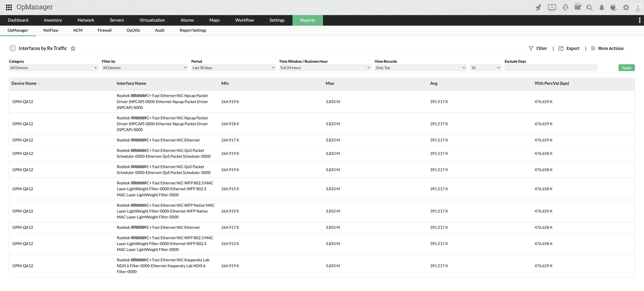This screenshot has width=644, height=291.
Task: Click the rocket quick-start icon
Action: (x=538, y=8)
